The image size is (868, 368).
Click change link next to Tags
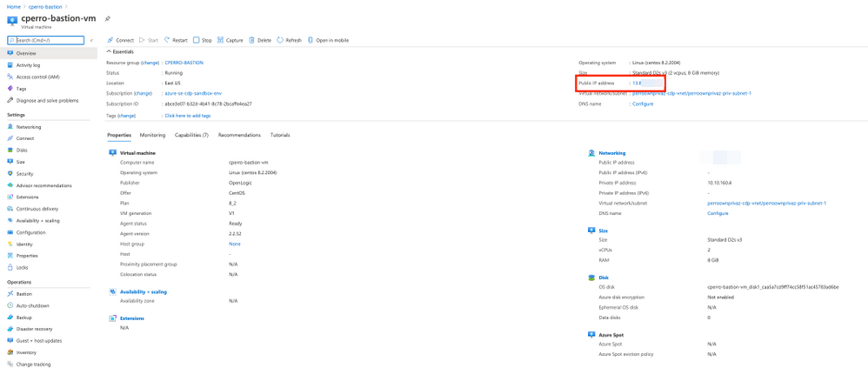[127, 116]
